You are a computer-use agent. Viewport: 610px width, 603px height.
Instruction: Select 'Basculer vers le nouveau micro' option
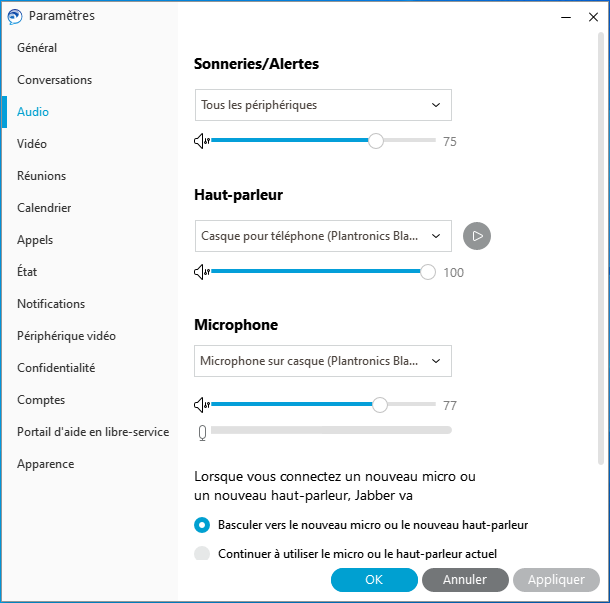click(202, 524)
